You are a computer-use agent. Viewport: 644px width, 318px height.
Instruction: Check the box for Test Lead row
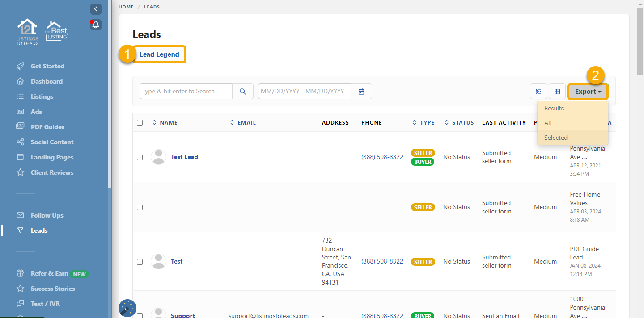(x=140, y=157)
